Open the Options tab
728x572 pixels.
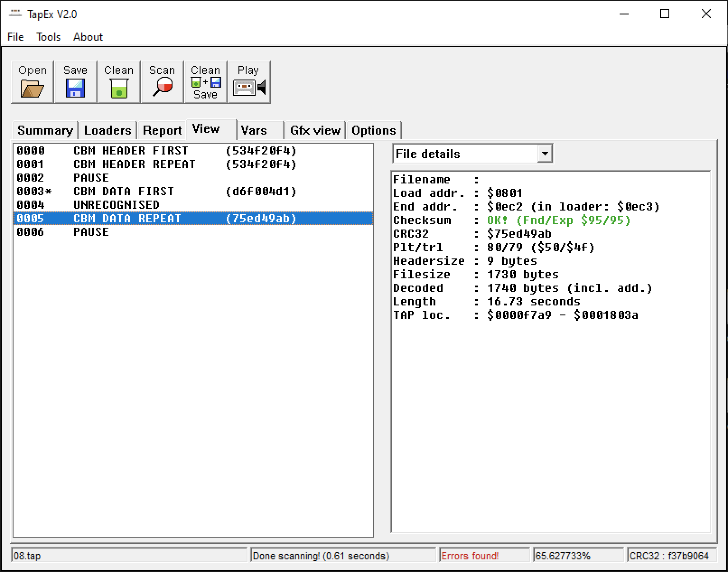click(x=373, y=131)
